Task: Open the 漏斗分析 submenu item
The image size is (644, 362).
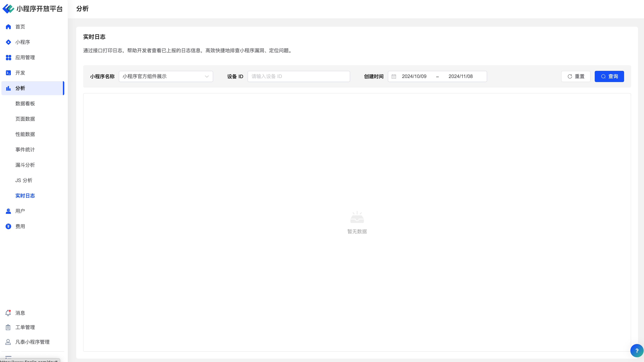Action: point(25,165)
